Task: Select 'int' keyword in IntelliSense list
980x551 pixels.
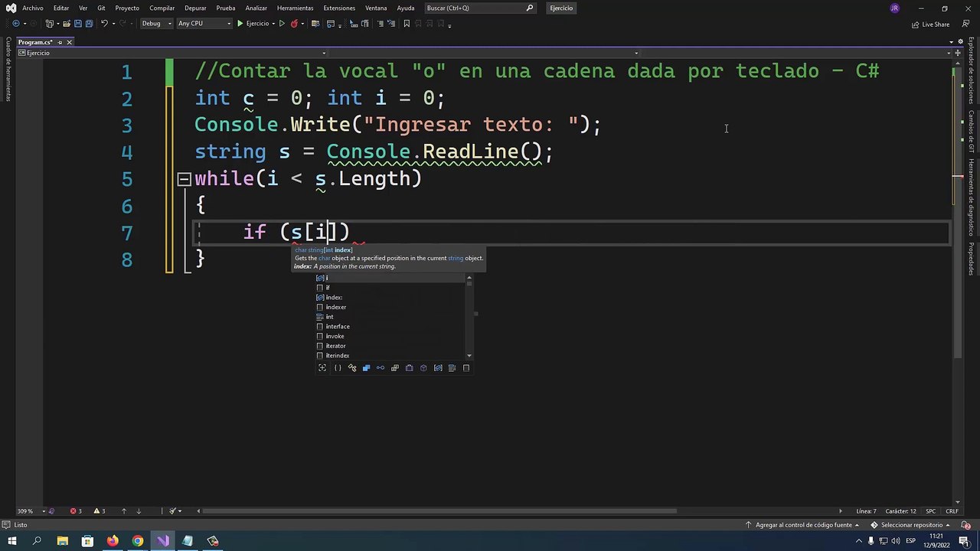Action: coord(391,317)
